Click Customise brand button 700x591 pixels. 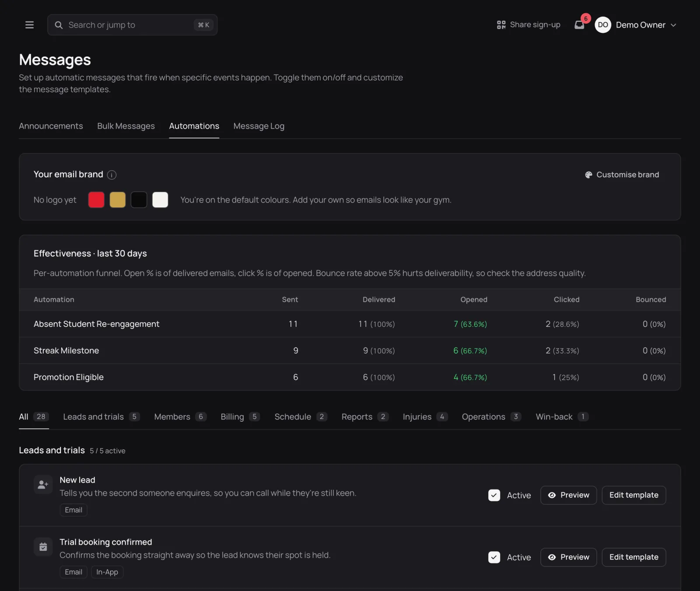coord(622,175)
